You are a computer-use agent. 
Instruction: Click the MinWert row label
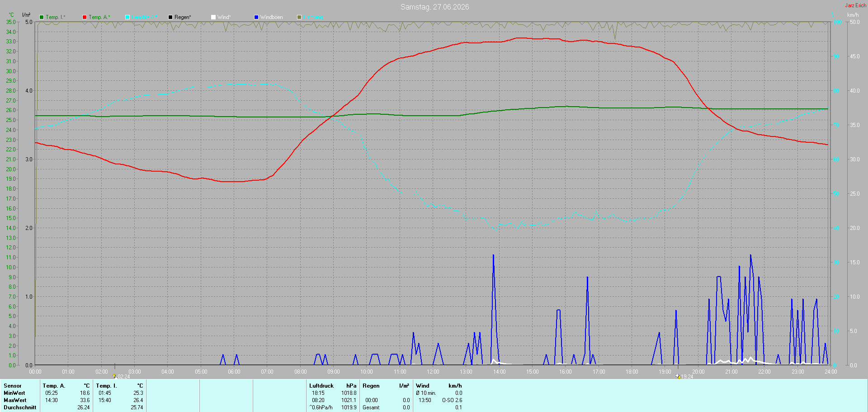pos(14,393)
